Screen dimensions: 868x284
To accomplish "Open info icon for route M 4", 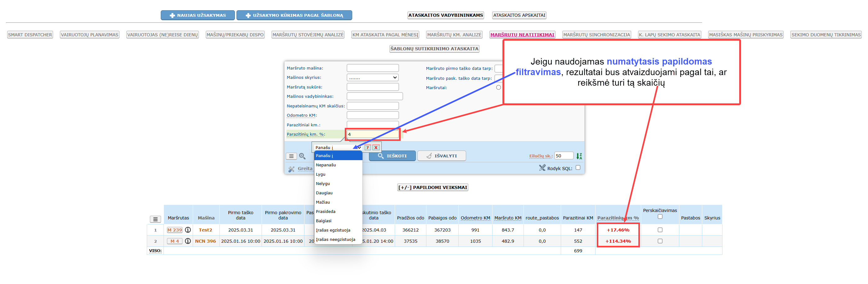I will click(188, 241).
